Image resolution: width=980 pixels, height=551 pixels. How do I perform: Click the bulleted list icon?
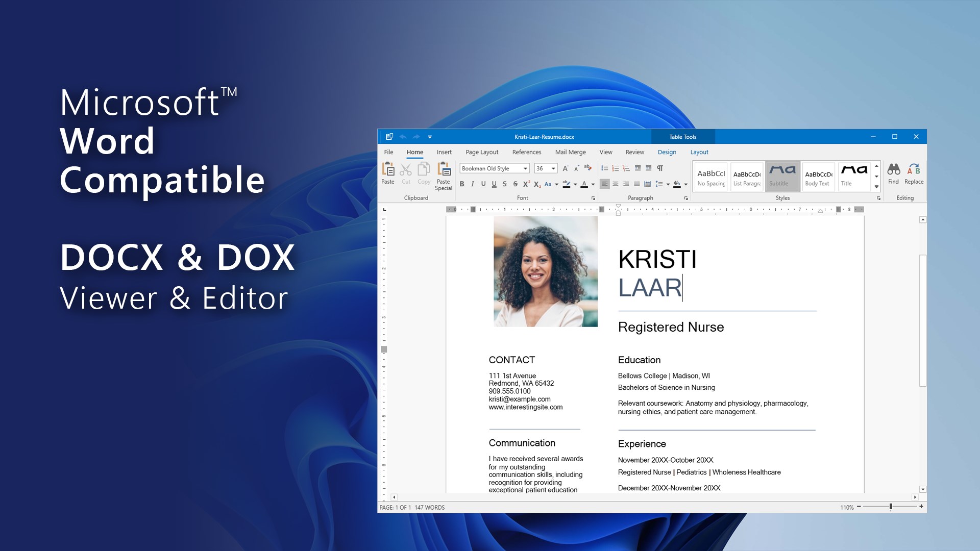click(x=604, y=168)
